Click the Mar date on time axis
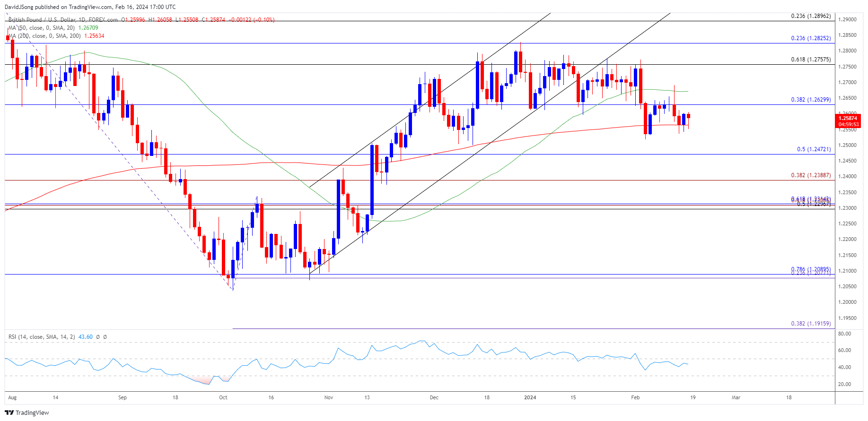The image size is (868, 421). tap(736, 398)
